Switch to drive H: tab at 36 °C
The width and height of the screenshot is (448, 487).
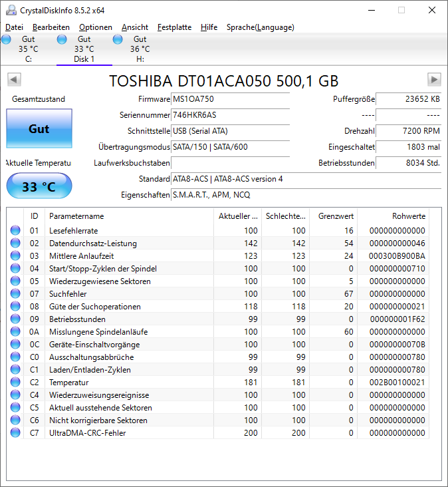140,49
